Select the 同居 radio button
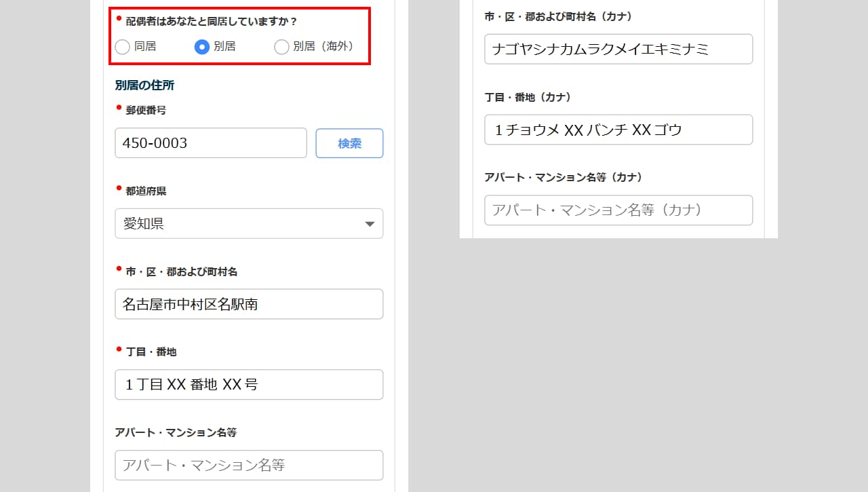Viewport: 868px width, 492px height. (122, 47)
